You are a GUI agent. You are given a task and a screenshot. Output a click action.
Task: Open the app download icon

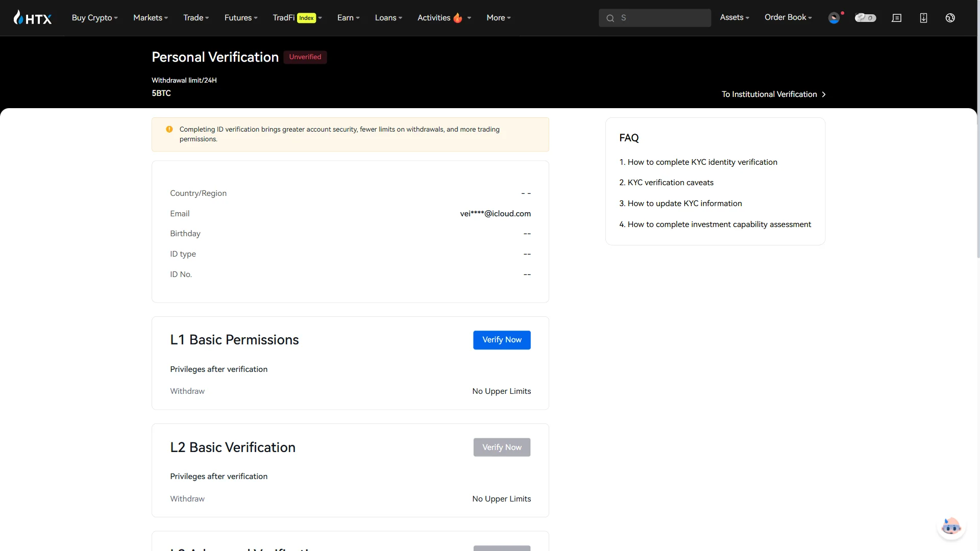click(x=923, y=18)
